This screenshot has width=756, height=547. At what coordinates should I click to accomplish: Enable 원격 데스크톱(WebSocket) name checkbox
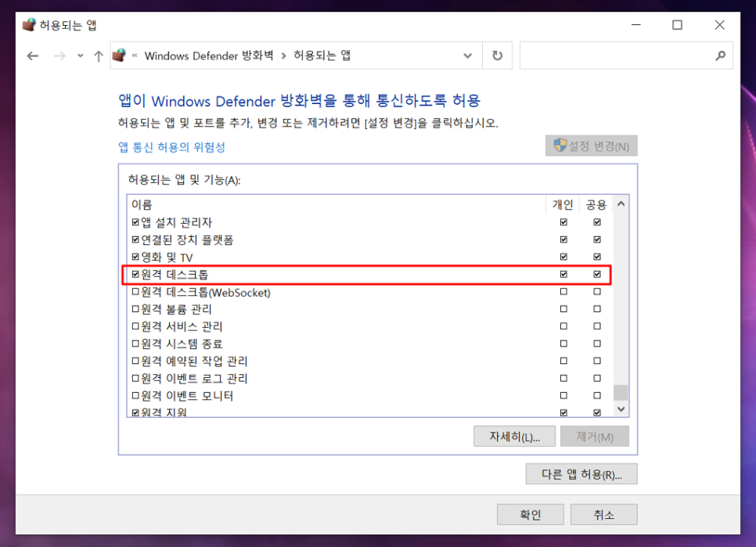click(135, 292)
